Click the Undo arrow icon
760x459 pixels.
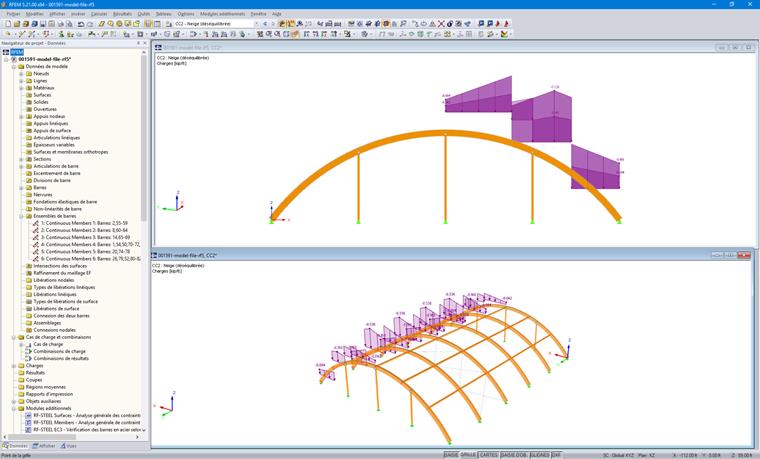click(80, 24)
